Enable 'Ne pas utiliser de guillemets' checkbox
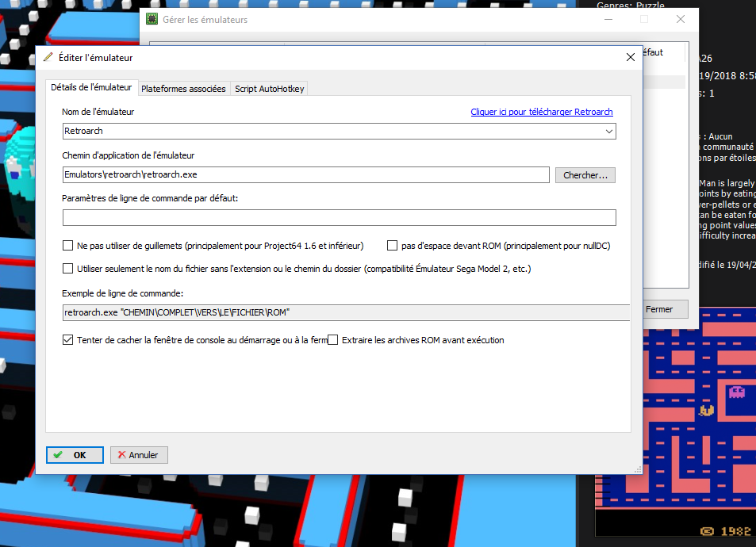 [x=68, y=246]
